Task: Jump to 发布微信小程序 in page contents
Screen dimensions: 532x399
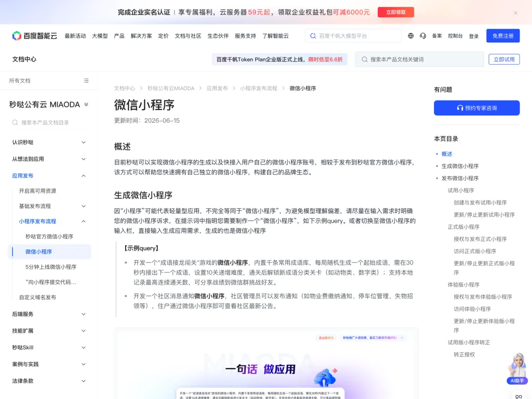Action: click(460, 178)
